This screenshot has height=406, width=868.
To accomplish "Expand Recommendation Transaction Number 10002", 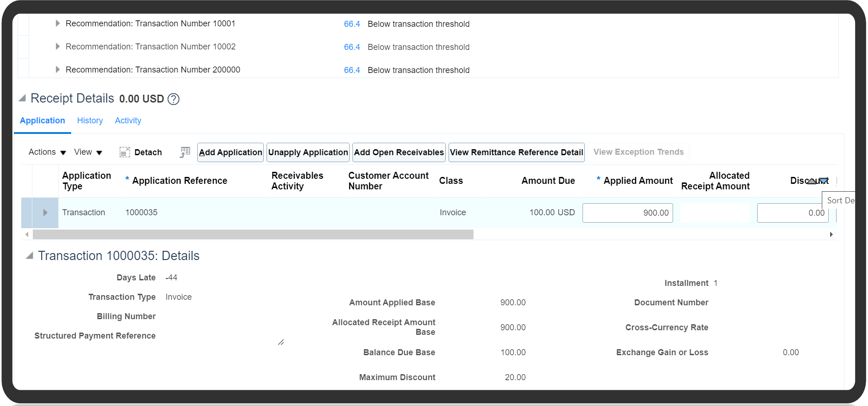I will click(58, 46).
